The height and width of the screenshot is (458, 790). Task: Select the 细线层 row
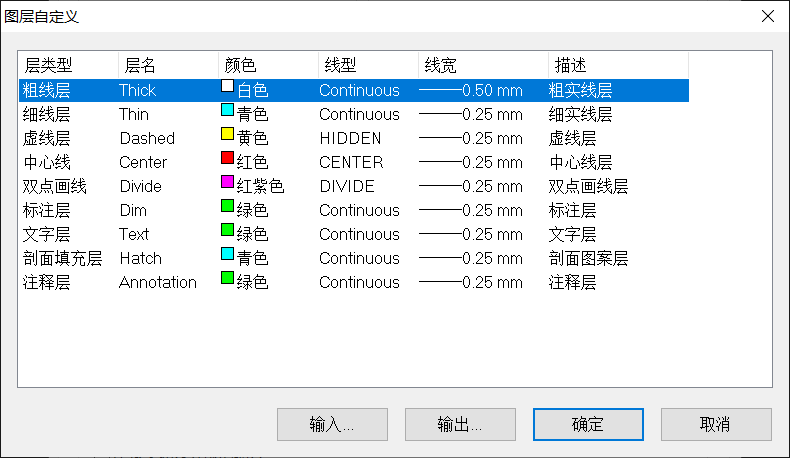[x=354, y=114]
